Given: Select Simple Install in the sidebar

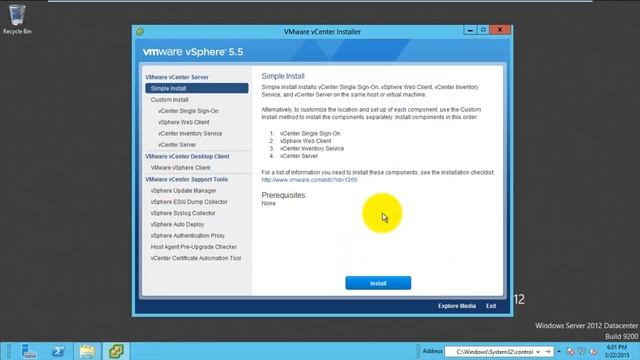Looking at the screenshot, I should (197, 88).
